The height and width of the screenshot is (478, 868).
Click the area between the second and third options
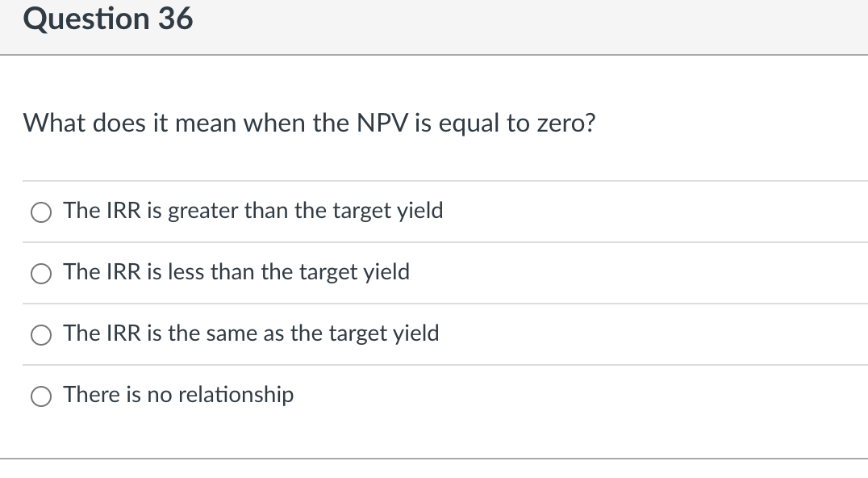pos(434,304)
